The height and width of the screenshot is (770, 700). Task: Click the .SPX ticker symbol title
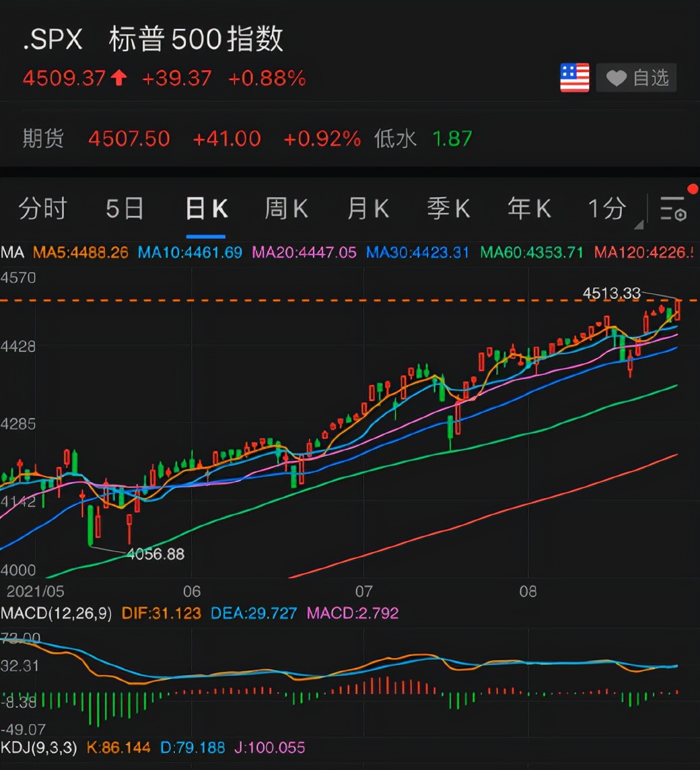coord(53,39)
